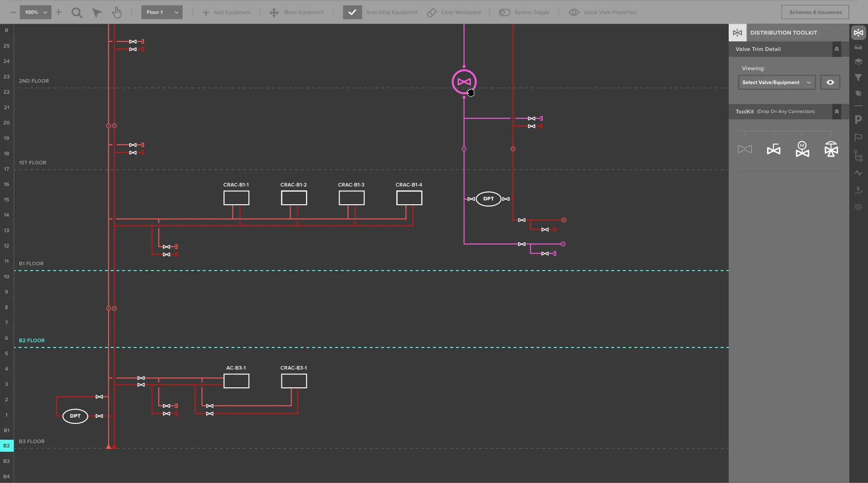Open the dollar trend sidebar panel
Image resolution: width=868 pixels, height=483 pixels.
click(858, 190)
